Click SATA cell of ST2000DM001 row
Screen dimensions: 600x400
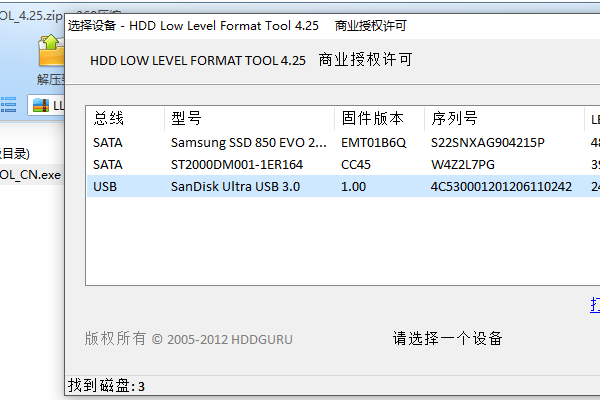pyautogui.click(x=108, y=165)
